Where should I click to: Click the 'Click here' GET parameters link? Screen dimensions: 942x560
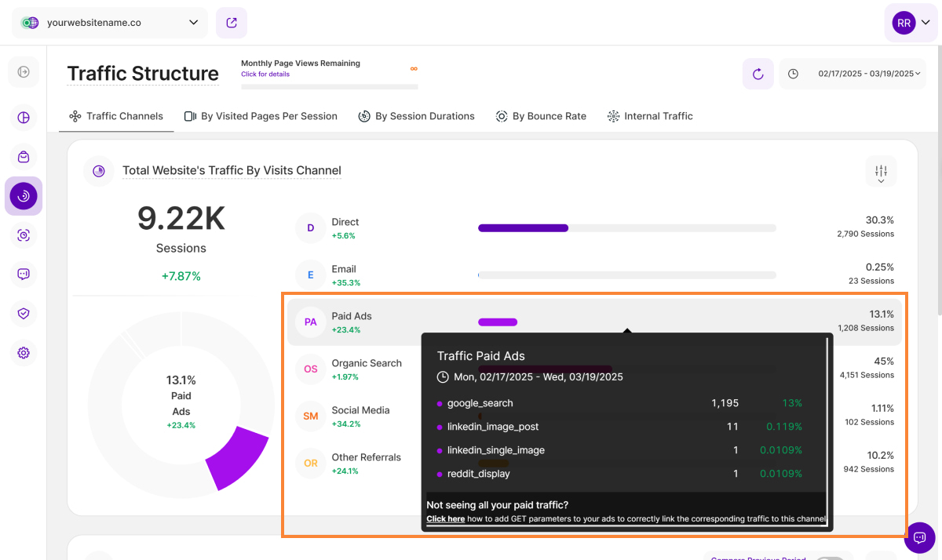pos(445,518)
